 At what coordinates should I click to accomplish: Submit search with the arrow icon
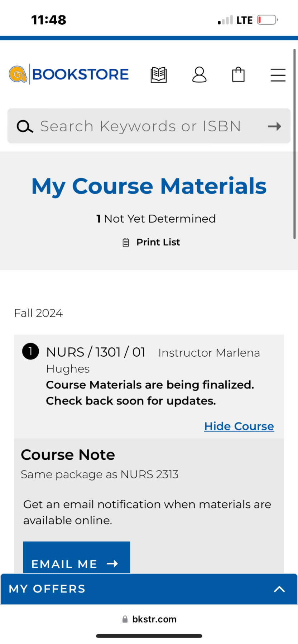(x=274, y=126)
